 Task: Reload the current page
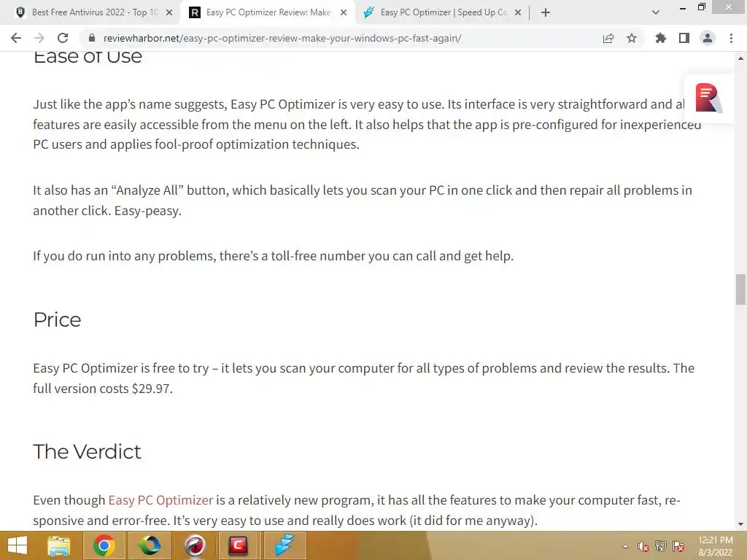click(63, 38)
